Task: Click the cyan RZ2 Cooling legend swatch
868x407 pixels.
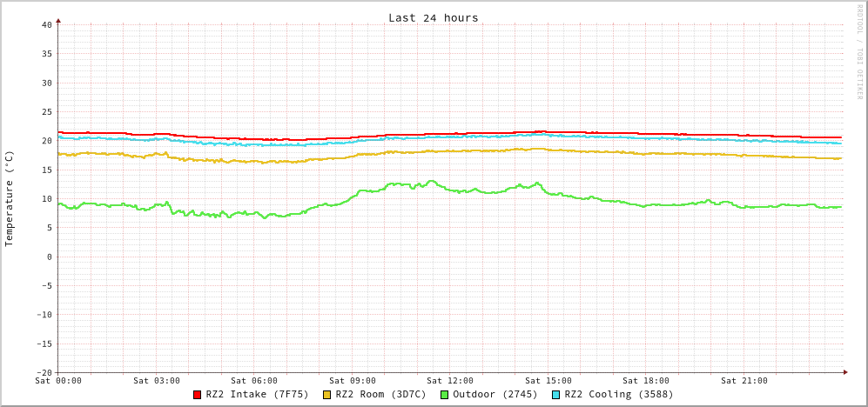Action: click(556, 395)
